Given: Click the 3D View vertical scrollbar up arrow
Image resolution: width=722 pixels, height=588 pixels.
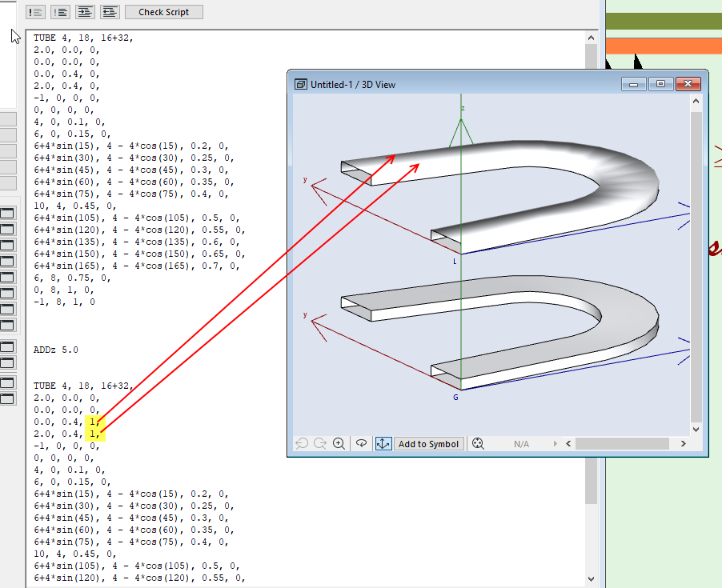Looking at the screenshot, I should (x=696, y=102).
